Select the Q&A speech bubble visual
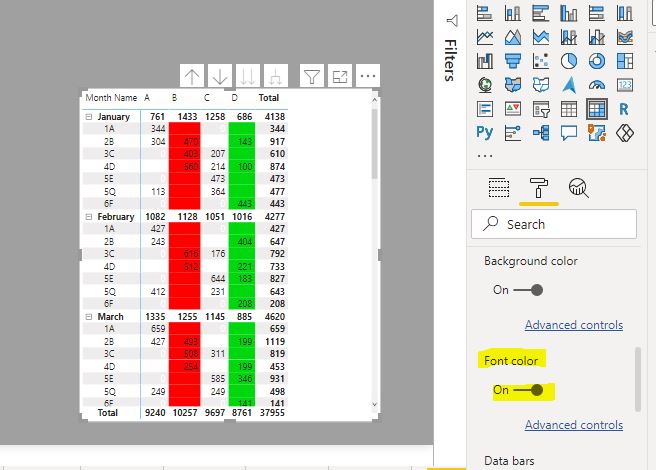Screen dimensions: 656x470 pyautogui.click(x=569, y=133)
